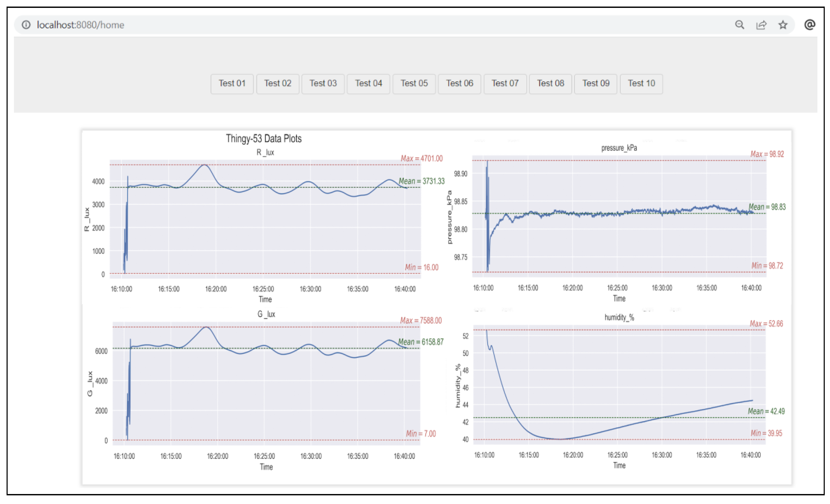The image size is (830, 504).
Task: Choose the Test 06 button
Action: [x=459, y=83]
